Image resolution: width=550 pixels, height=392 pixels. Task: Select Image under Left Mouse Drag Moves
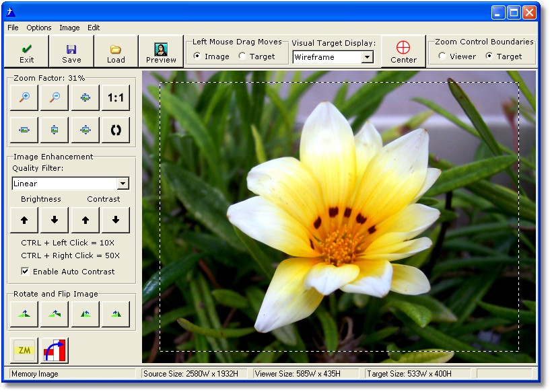[x=212, y=56]
